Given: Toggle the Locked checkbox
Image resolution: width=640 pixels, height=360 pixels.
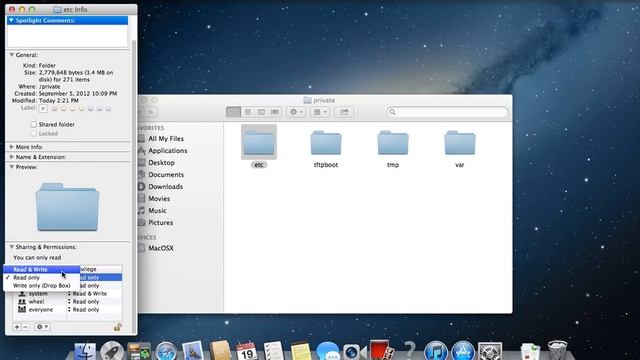Looking at the screenshot, I should click(33, 133).
